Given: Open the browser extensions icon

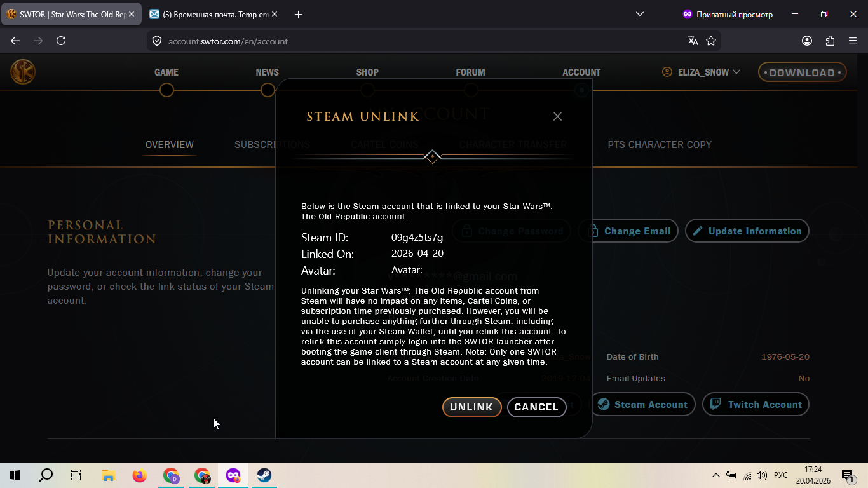Looking at the screenshot, I should [x=830, y=41].
